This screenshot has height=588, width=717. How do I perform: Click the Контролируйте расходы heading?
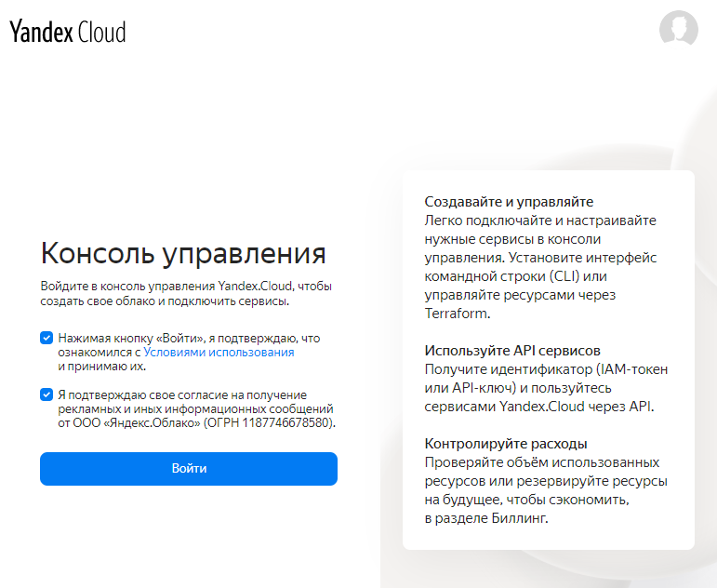pos(506,444)
